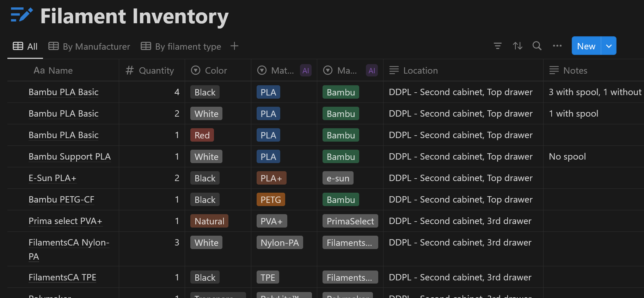Viewport: 644px width, 298px height.
Task: Click the New button
Action: (586, 46)
